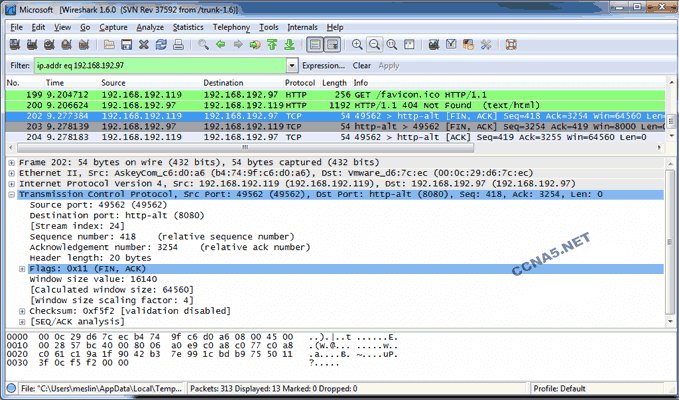679x400 pixels.
Task: Stop the running capture icon
Action: pyautogui.click(x=66, y=45)
